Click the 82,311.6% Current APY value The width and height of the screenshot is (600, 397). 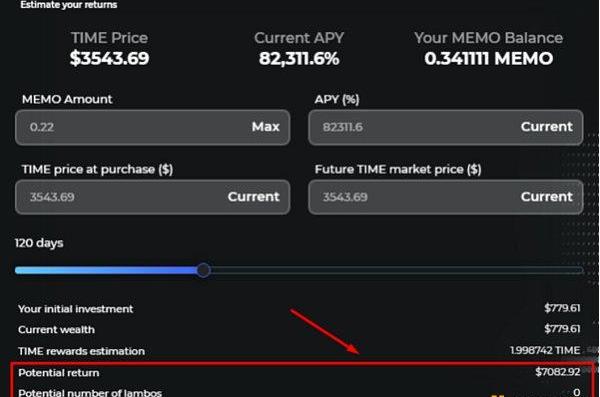(x=299, y=59)
